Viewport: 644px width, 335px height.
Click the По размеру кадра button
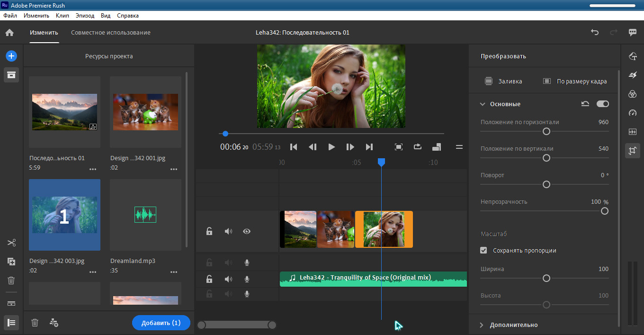click(575, 81)
